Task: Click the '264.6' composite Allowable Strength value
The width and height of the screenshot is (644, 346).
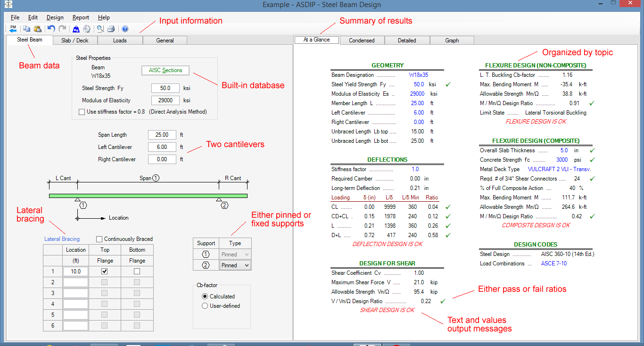Action: click(565, 207)
